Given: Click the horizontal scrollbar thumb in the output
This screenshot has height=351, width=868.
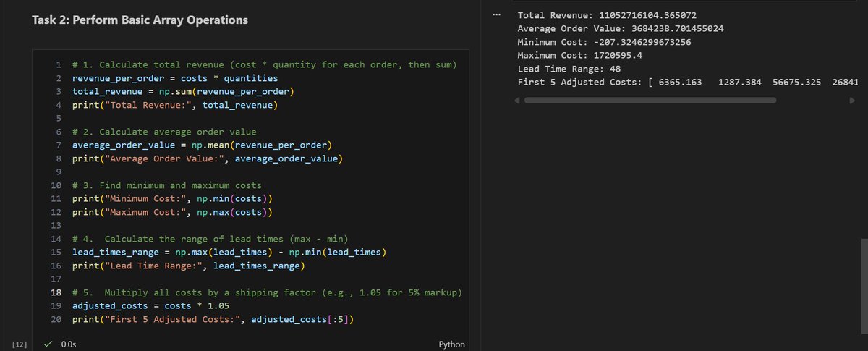Looking at the screenshot, I should tap(650, 101).
